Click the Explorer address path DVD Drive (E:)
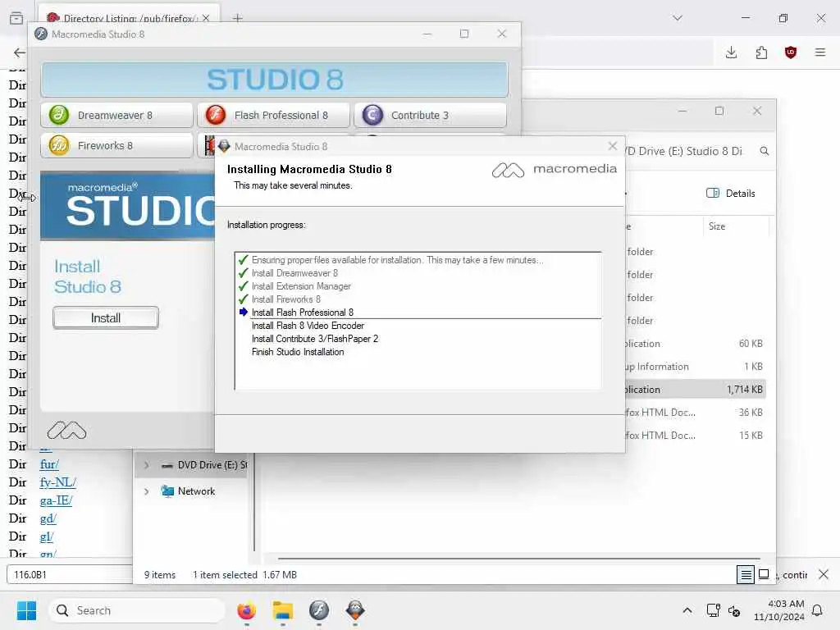840x630 pixels. click(x=684, y=151)
